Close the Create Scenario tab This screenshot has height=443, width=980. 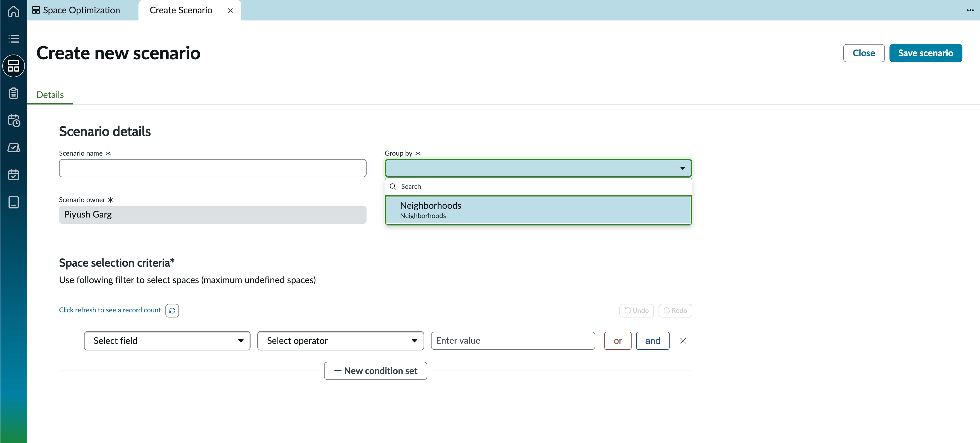click(230, 11)
